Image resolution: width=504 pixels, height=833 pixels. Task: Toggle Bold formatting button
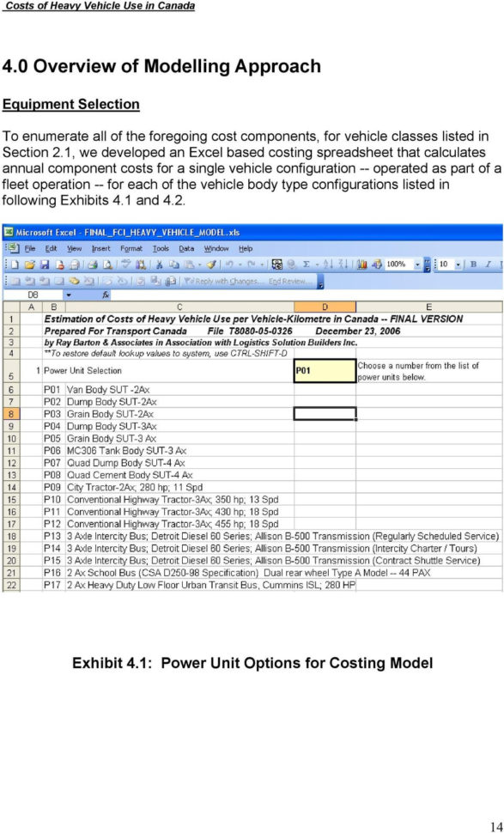click(474, 264)
